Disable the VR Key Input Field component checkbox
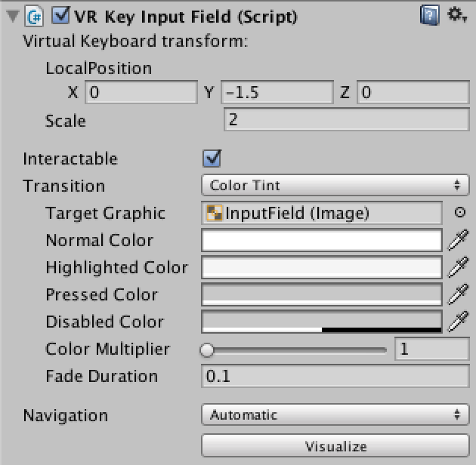 tap(61, 16)
